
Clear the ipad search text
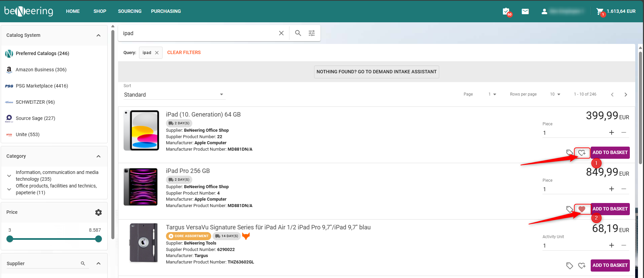point(281,33)
